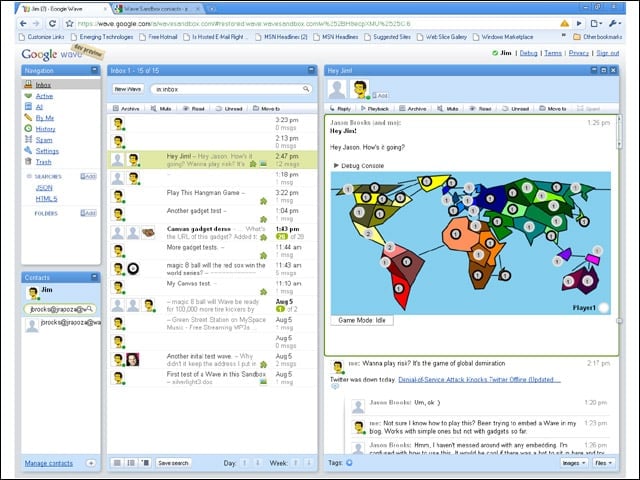Select the jbrooks contact entry

[x=61, y=326]
